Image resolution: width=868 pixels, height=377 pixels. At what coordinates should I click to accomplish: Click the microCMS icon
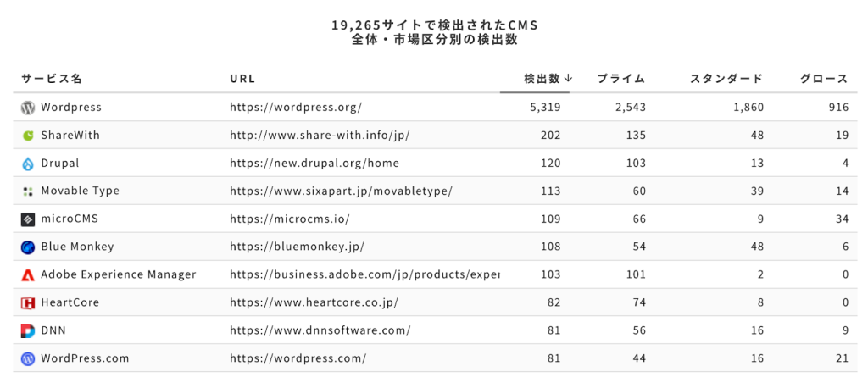coord(27,219)
